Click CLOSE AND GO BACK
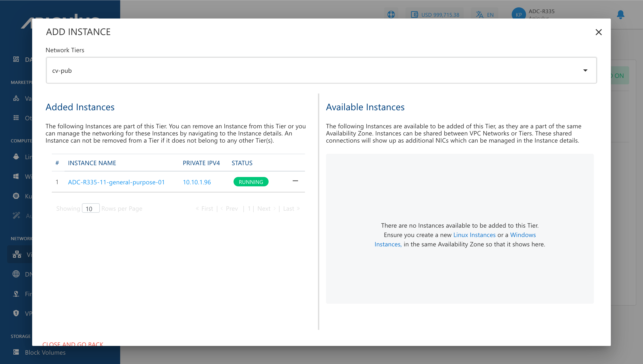Viewport: 643px width, 364px height. (x=73, y=344)
